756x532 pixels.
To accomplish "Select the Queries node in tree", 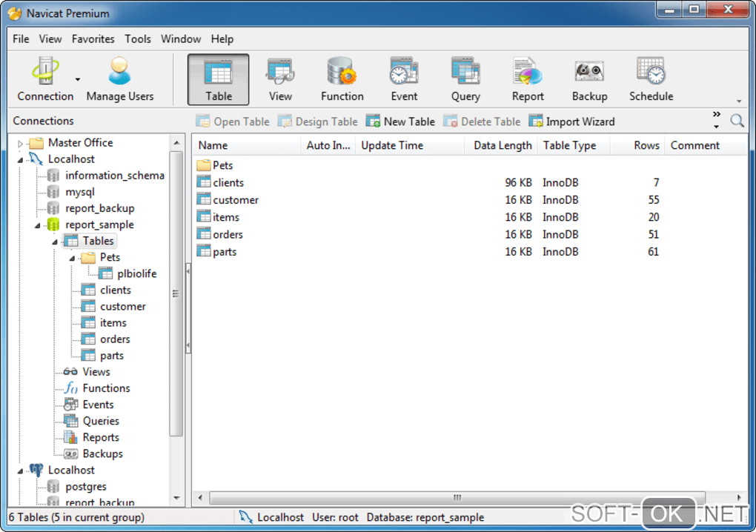I will [101, 421].
